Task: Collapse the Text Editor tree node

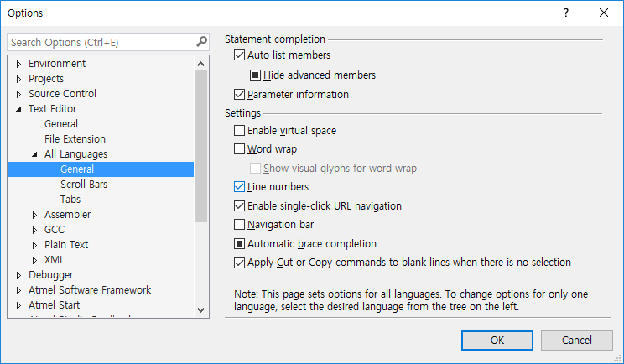Action: pyautogui.click(x=19, y=109)
